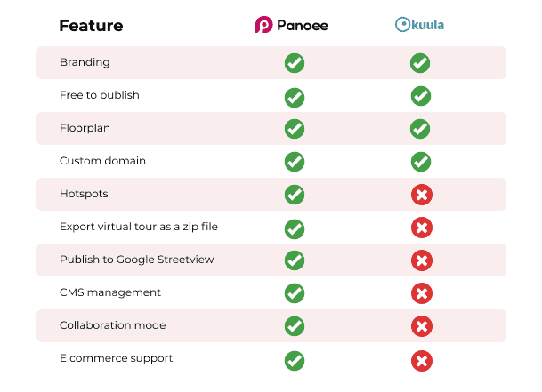Click the Feature column header
This screenshot has width=542, height=392.
[x=91, y=26]
